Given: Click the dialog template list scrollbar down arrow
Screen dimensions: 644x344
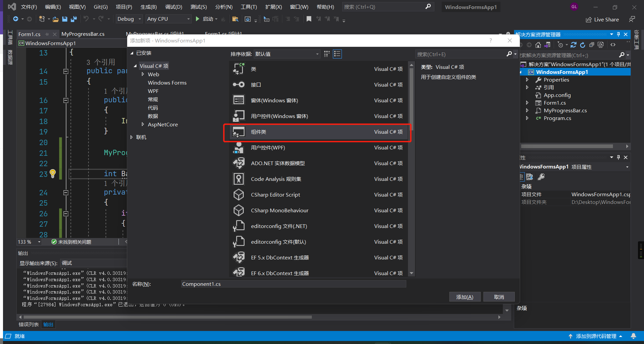Looking at the screenshot, I should coord(412,273).
